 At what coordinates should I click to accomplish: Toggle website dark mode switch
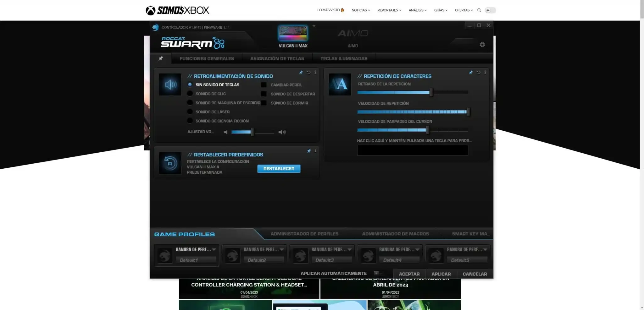(490, 10)
